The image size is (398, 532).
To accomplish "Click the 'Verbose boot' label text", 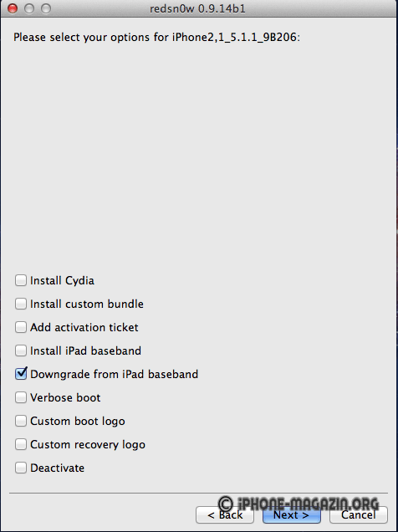I will coord(65,397).
